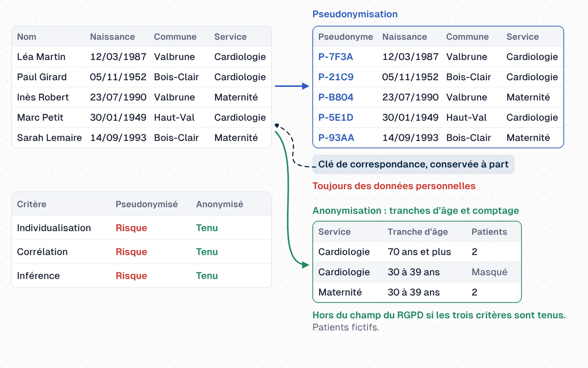This screenshot has height=368, width=588.
Task: Click 05/11/1952 in the Nom table
Action: click(118, 77)
